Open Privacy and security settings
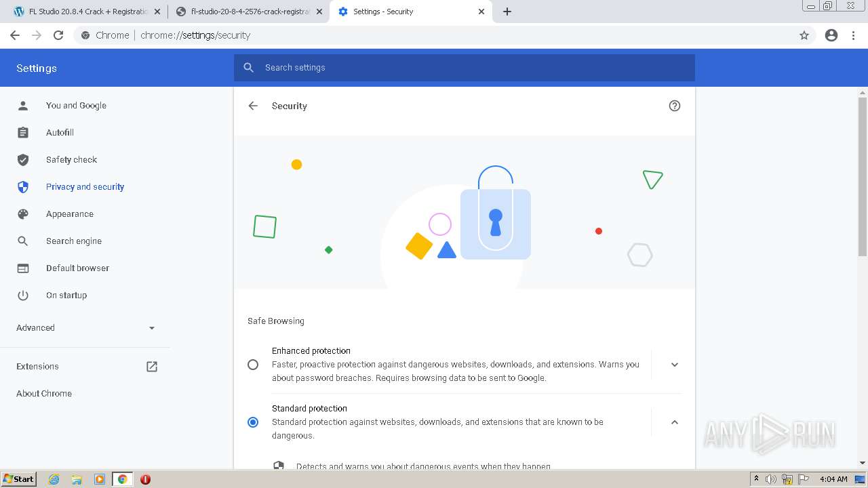 [x=85, y=187]
